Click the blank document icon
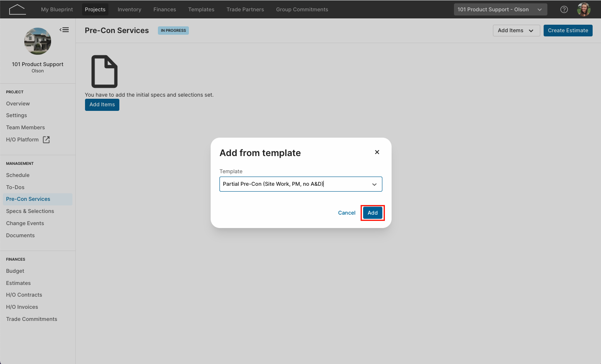The image size is (601, 364). tap(104, 72)
